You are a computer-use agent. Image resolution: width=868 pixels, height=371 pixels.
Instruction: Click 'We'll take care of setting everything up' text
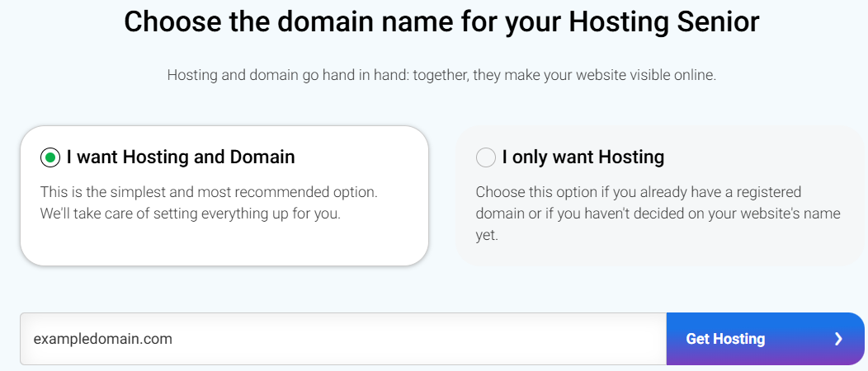click(202, 214)
